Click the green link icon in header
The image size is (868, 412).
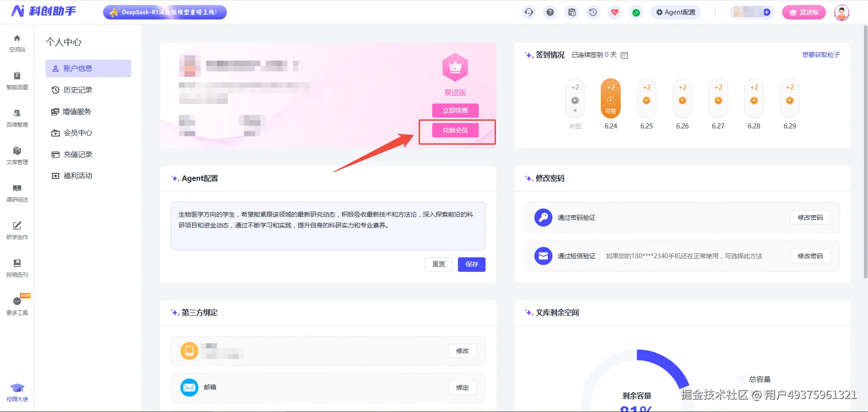636,12
